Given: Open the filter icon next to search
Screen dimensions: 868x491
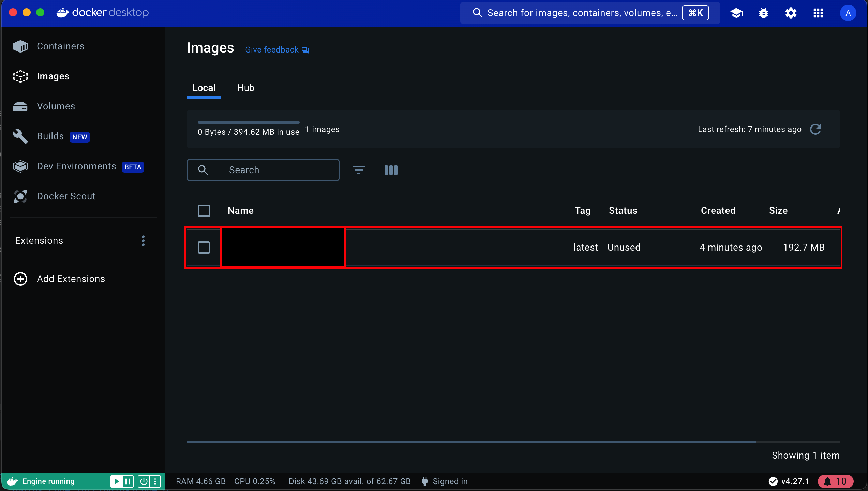Looking at the screenshot, I should pyautogui.click(x=358, y=170).
